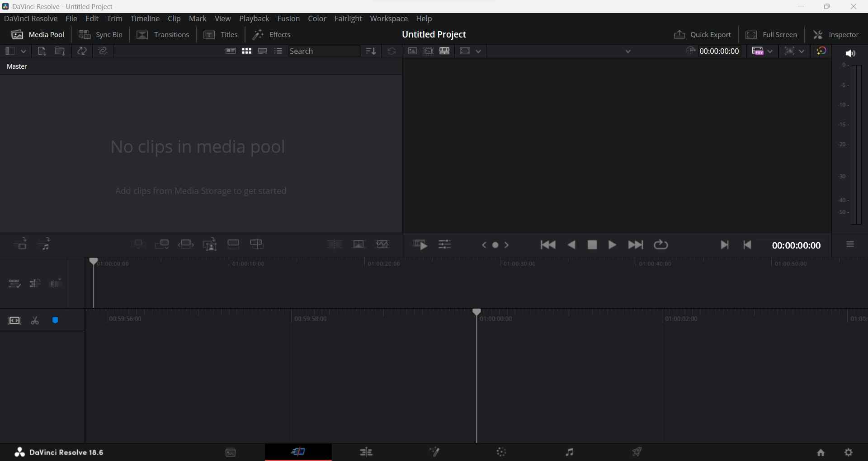Toggle the Sync Bin panel
Image resolution: width=868 pixels, height=461 pixels.
100,35
